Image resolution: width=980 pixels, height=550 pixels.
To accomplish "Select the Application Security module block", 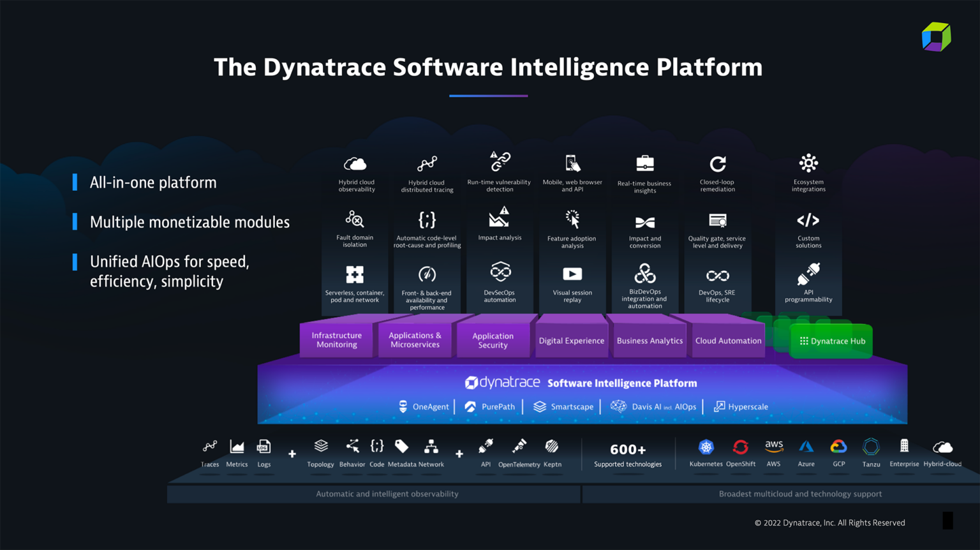I will click(493, 341).
